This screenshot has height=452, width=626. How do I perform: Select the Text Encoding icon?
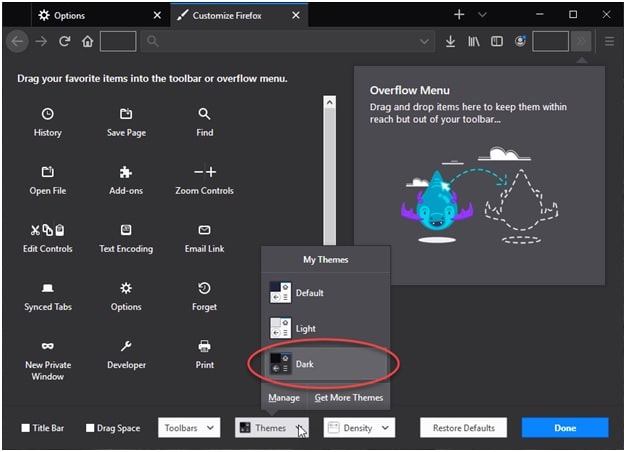pyautogui.click(x=126, y=230)
